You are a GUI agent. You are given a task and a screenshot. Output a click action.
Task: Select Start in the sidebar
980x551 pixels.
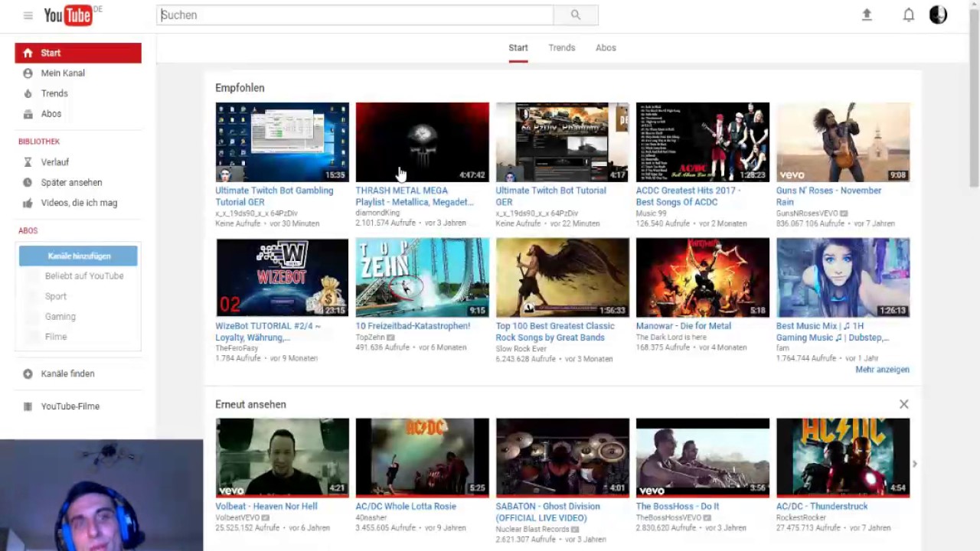tap(78, 53)
